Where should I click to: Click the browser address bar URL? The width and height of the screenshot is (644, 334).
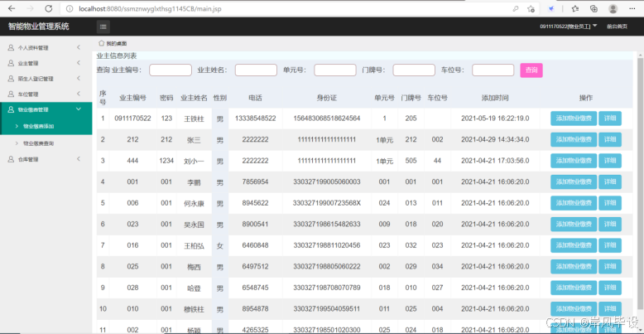point(151,8)
